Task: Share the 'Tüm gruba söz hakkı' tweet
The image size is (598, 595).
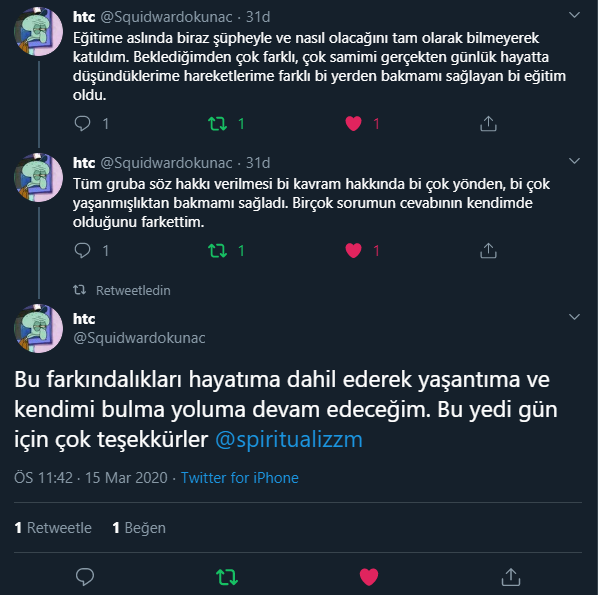Action: (488, 251)
